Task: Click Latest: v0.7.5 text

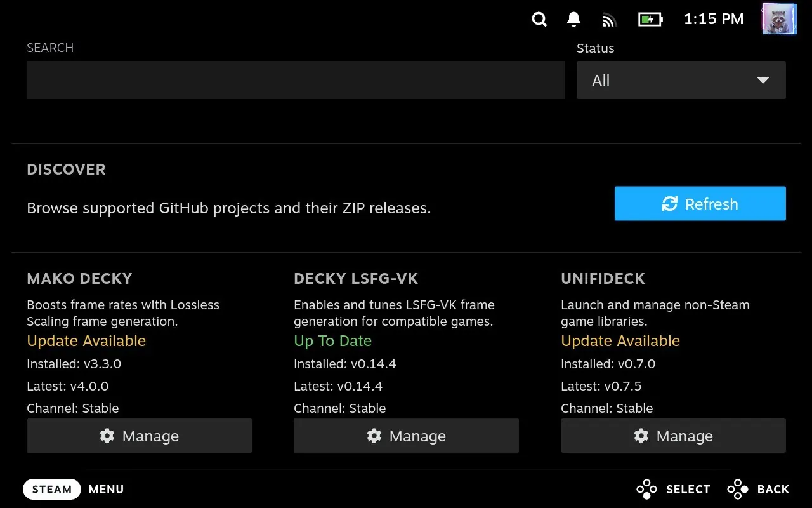Action: [601, 386]
